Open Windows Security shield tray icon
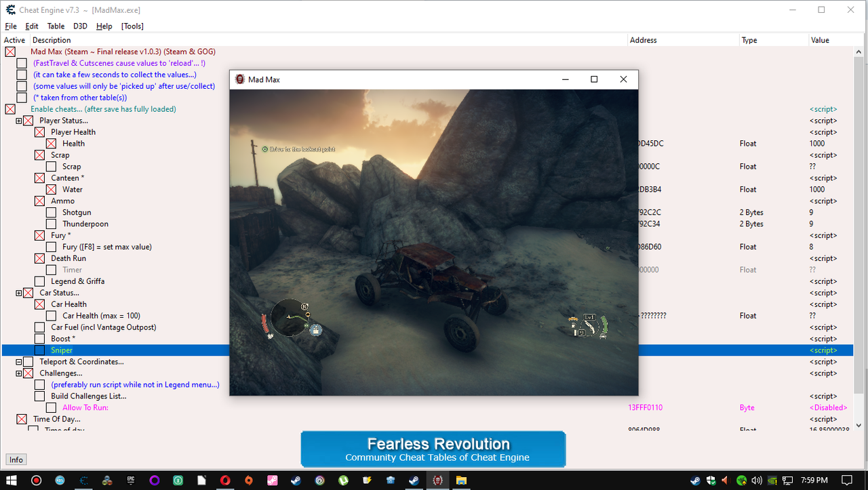Image resolution: width=868 pixels, height=490 pixels. pyautogui.click(x=711, y=481)
